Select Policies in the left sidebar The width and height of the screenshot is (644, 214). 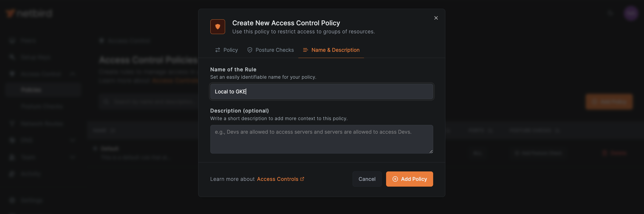31,90
